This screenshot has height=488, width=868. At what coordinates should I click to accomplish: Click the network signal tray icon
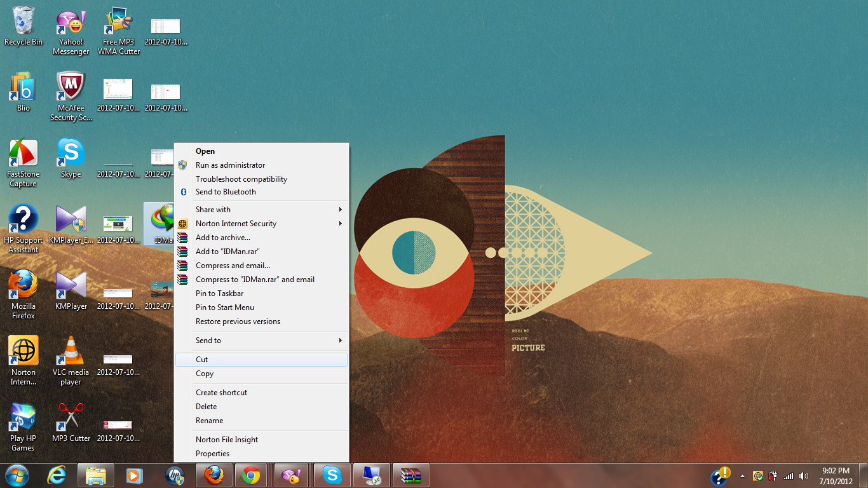click(x=789, y=476)
